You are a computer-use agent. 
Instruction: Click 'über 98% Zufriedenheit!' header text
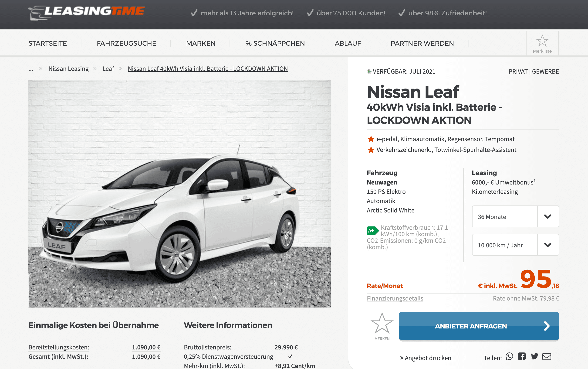(x=447, y=13)
